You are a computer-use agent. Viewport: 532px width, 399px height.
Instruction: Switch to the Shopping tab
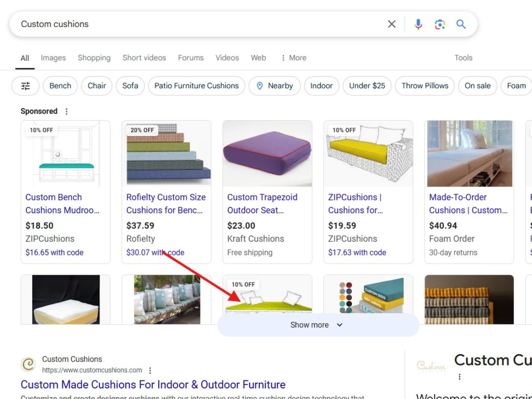pos(94,58)
